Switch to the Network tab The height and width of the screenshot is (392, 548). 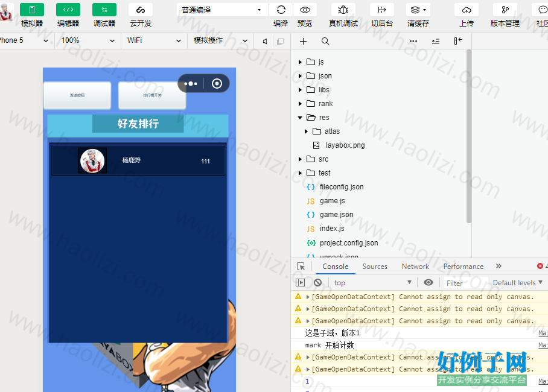coord(415,266)
